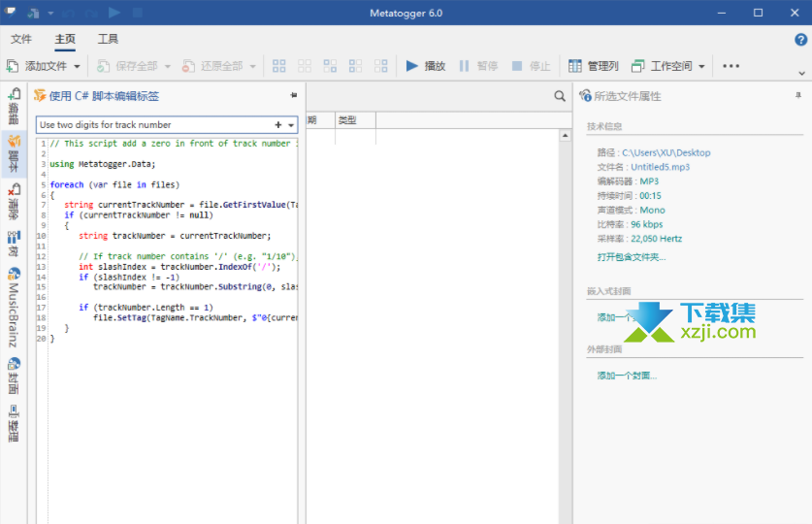Open the 编辑 sidebar panel tab
Image resolution: width=812 pixels, height=524 pixels.
click(x=14, y=106)
